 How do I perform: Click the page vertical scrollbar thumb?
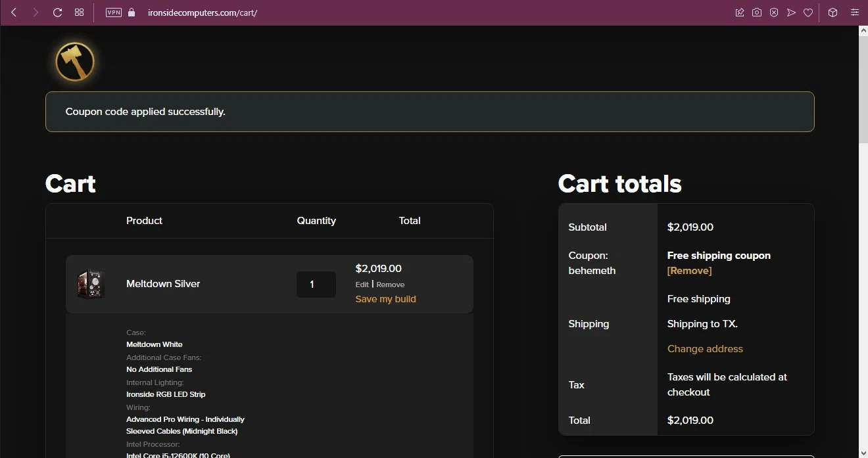click(863, 90)
